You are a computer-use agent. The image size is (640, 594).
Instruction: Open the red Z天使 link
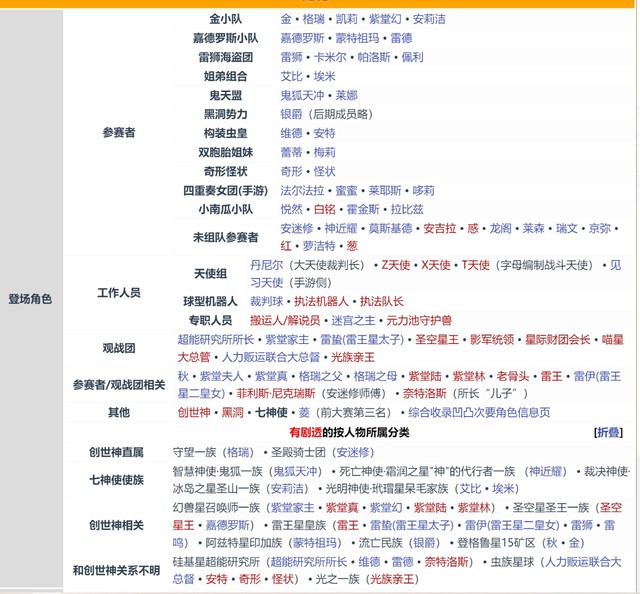[396, 265]
